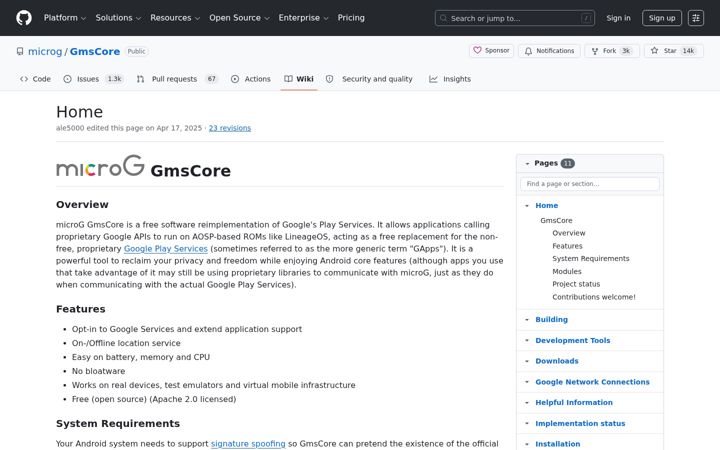Follow the Google Play Services link

coord(166,249)
